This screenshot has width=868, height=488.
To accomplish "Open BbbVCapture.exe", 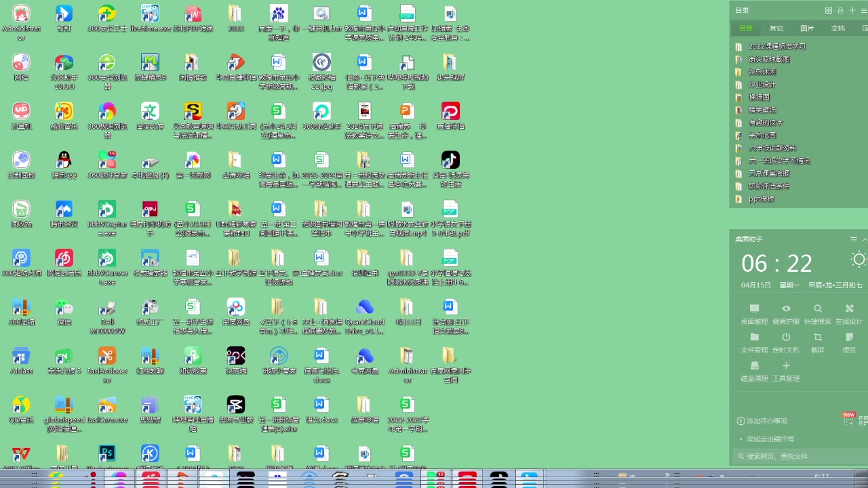I will (x=107, y=218).
